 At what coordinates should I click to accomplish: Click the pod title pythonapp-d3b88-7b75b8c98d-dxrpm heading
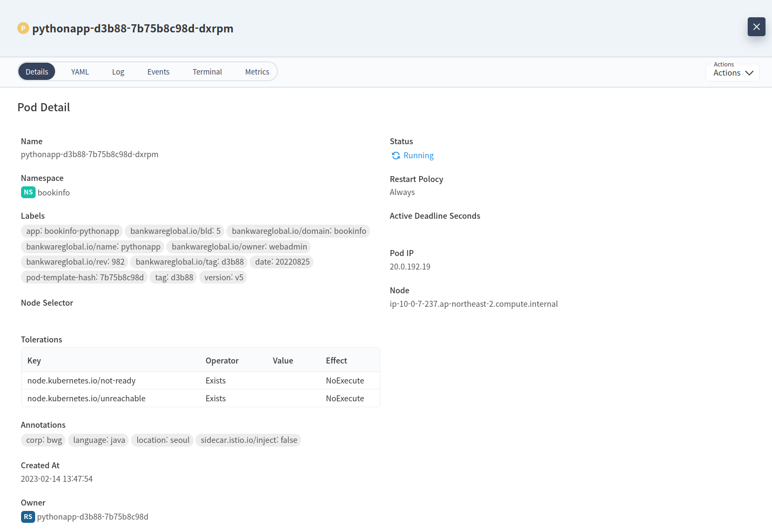tap(133, 29)
